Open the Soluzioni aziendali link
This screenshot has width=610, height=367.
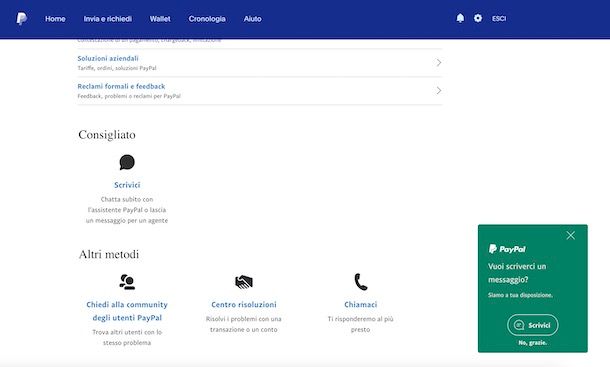pos(108,58)
